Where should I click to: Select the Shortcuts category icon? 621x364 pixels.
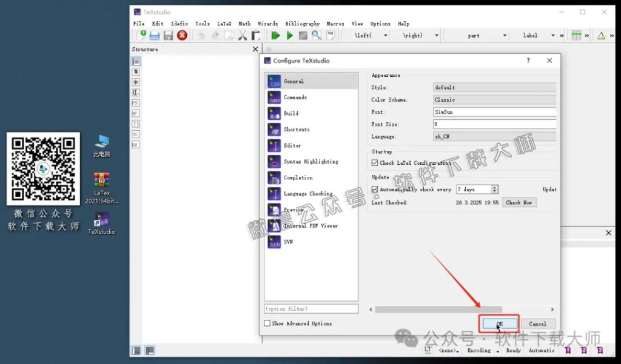coord(274,130)
